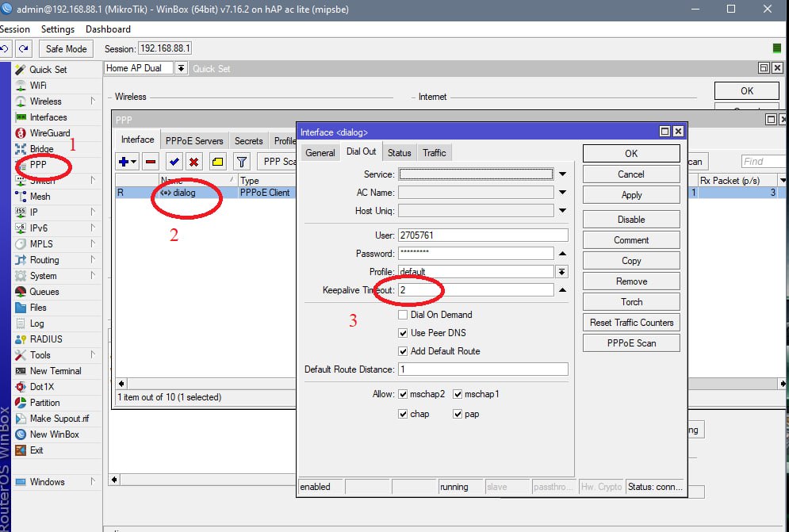Image resolution: width=789 pixels, height=532 pixels.
Task: Open WireGuard in sidebar
Action: coord(50,133)
